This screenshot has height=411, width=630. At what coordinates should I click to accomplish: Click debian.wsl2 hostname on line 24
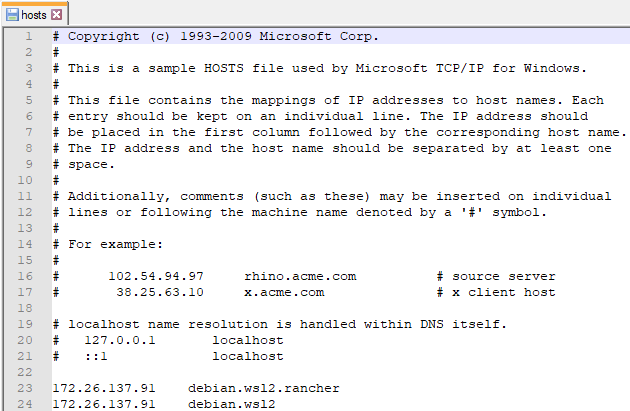point(232,404)
